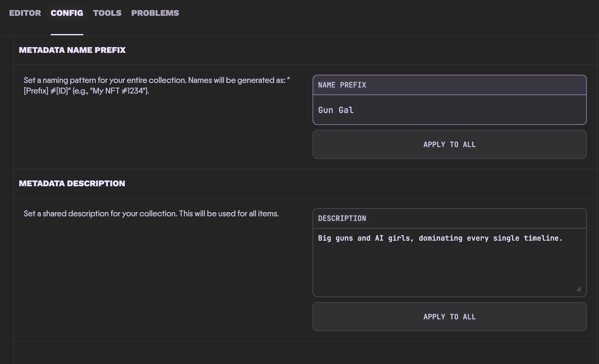Click the empty area below the description text
Screen dimensions: 599x364
[449, 270]
